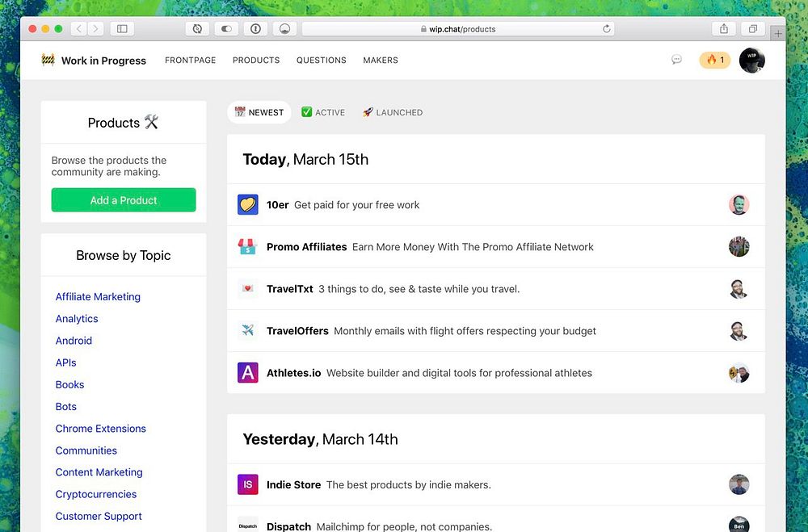
Task: Click the Work in Progress logo
Action: 94,61
